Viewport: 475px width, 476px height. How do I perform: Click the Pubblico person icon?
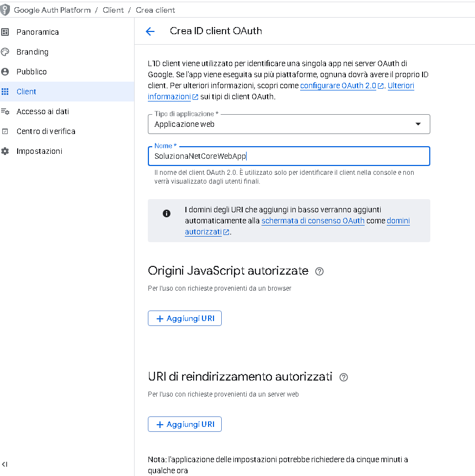click(5, 72)
